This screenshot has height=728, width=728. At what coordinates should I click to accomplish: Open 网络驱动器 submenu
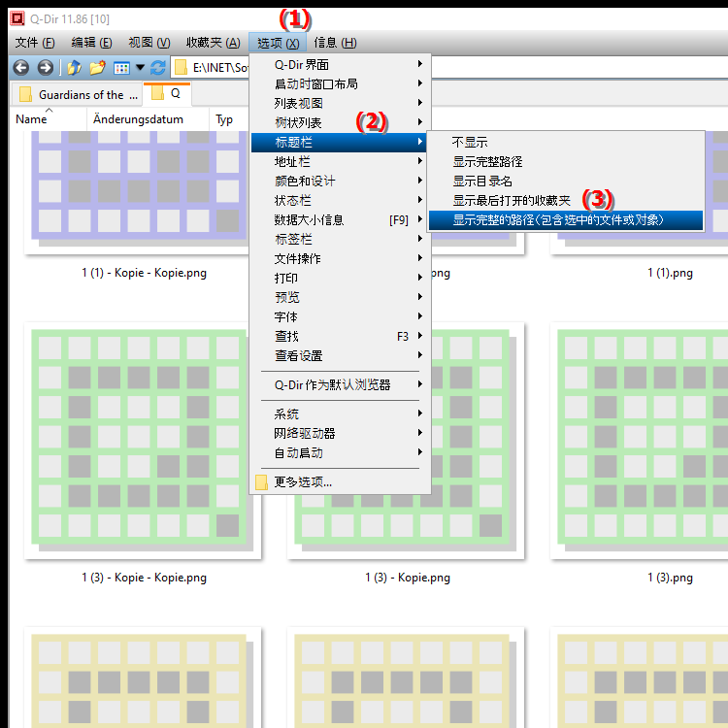341,433
